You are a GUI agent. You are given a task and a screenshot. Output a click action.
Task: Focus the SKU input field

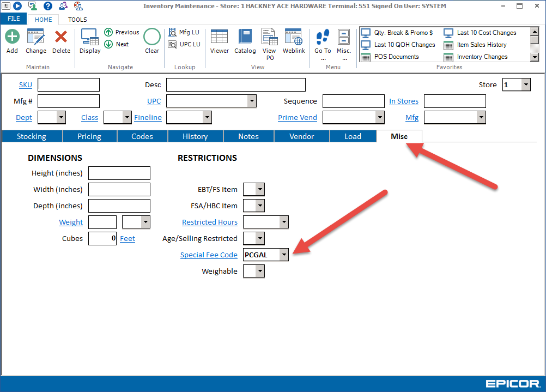point(69,85)
